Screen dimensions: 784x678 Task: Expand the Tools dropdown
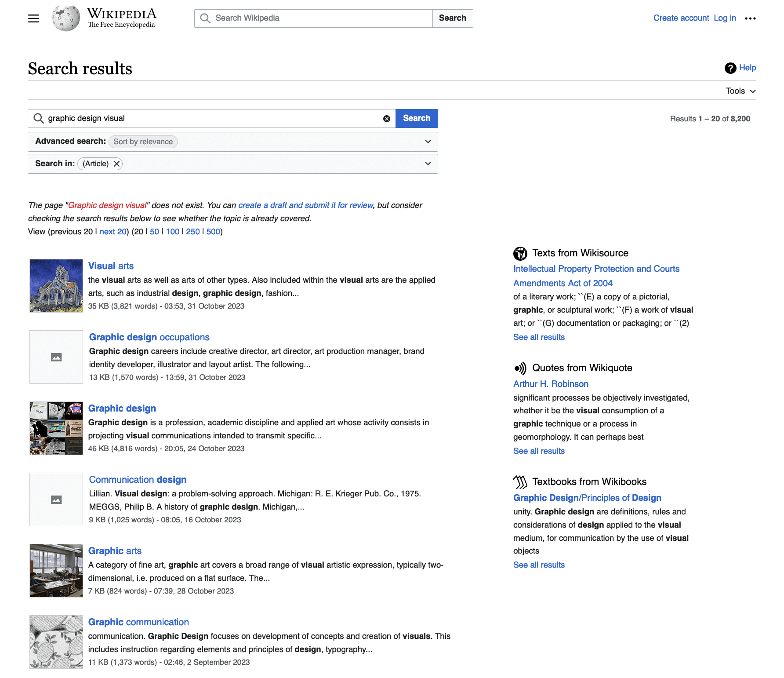740,91
